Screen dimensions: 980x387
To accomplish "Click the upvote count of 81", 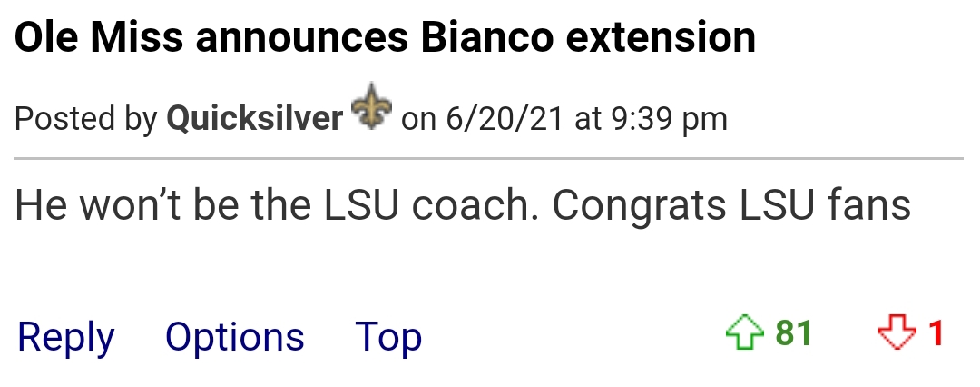I will [x=794, y=332].
